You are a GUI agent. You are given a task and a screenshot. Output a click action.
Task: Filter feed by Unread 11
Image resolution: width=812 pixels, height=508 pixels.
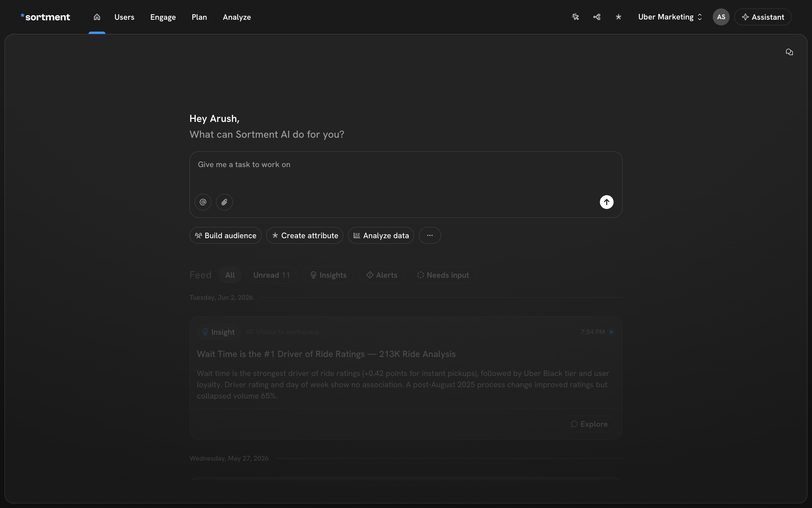coord(272,275)
